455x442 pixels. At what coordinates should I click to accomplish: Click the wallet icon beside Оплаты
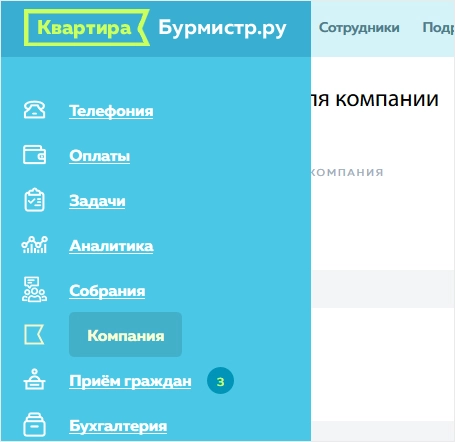tap(34, 155)
